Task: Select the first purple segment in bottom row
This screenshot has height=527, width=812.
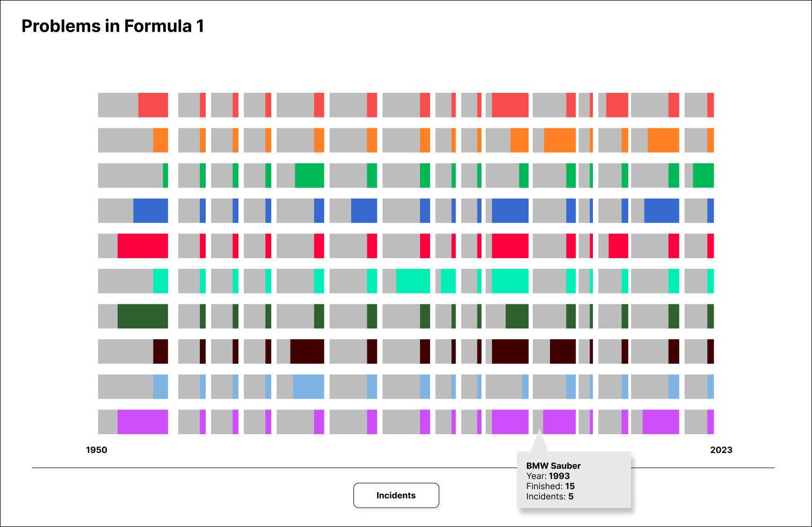Action: (x=142, y=422)
